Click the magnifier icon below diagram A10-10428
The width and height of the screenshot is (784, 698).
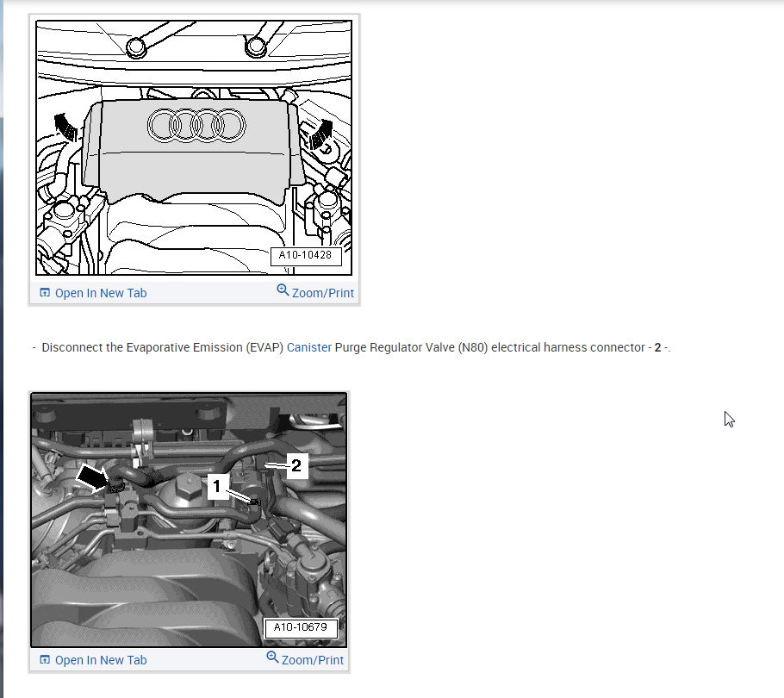(283, 290)
